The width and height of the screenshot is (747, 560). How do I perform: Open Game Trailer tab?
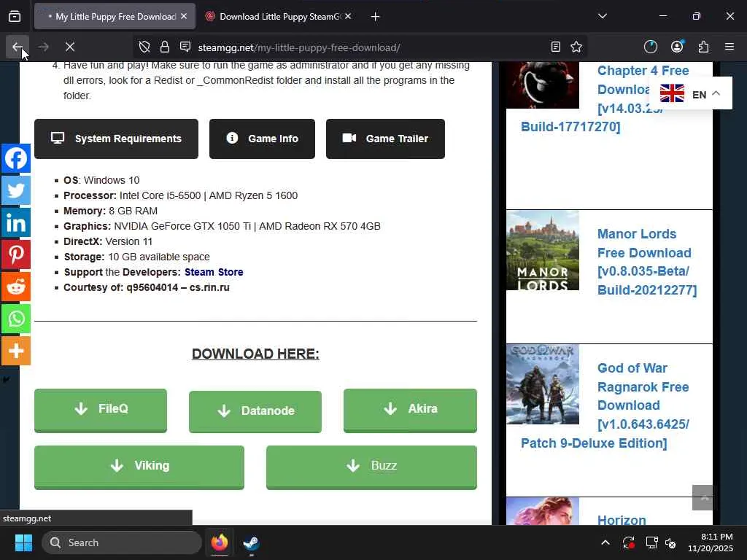385,139
